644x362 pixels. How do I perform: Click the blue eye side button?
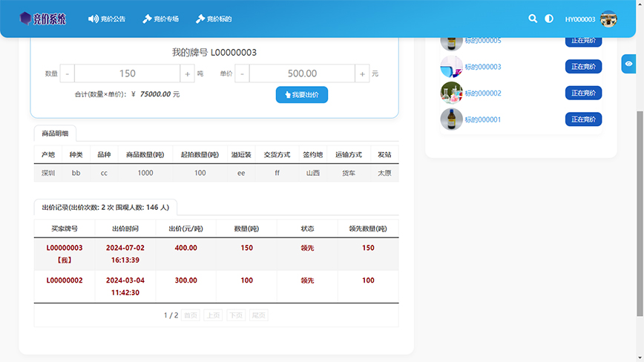[x=628, y=64]
